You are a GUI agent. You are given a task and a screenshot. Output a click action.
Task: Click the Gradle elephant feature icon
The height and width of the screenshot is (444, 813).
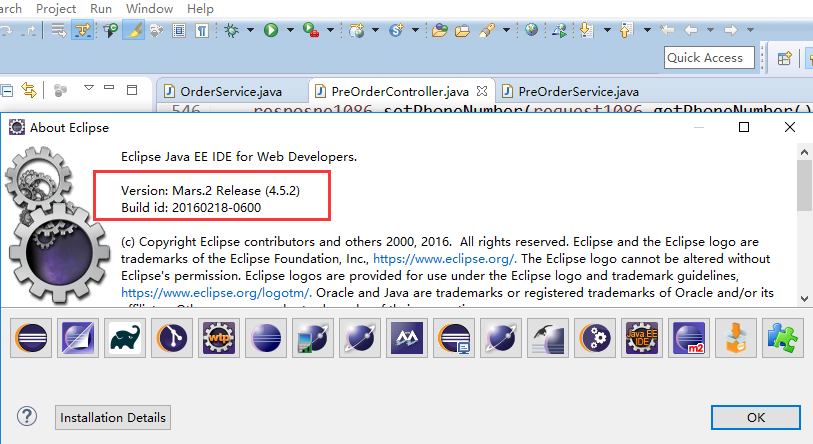[x=125, y=338]
